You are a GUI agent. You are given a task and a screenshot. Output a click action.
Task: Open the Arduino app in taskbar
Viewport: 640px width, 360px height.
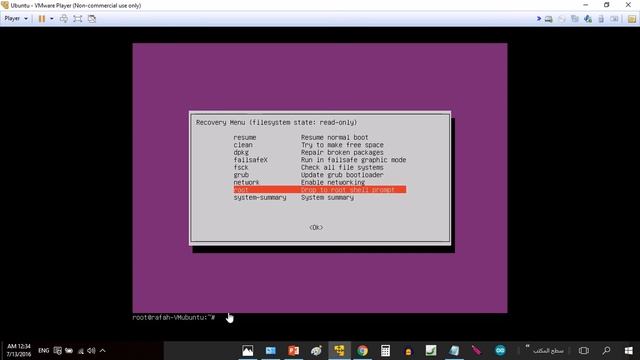500,351
